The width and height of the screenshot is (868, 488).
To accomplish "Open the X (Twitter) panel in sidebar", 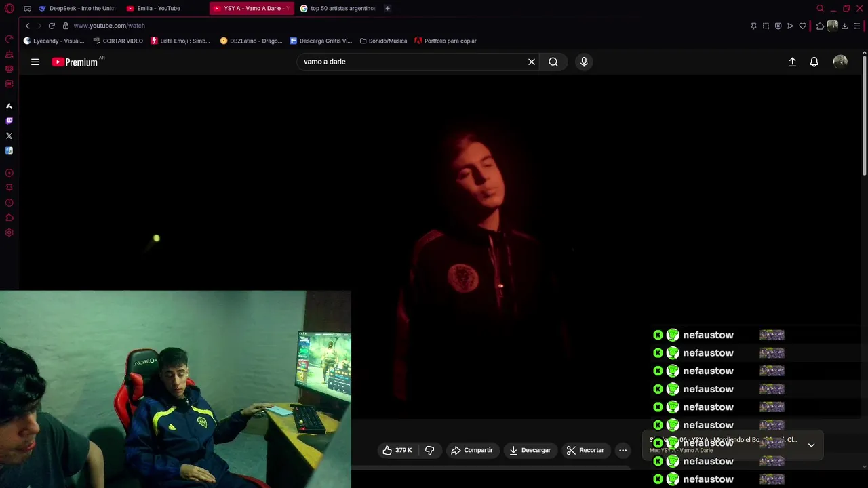I will coord(9,136).
